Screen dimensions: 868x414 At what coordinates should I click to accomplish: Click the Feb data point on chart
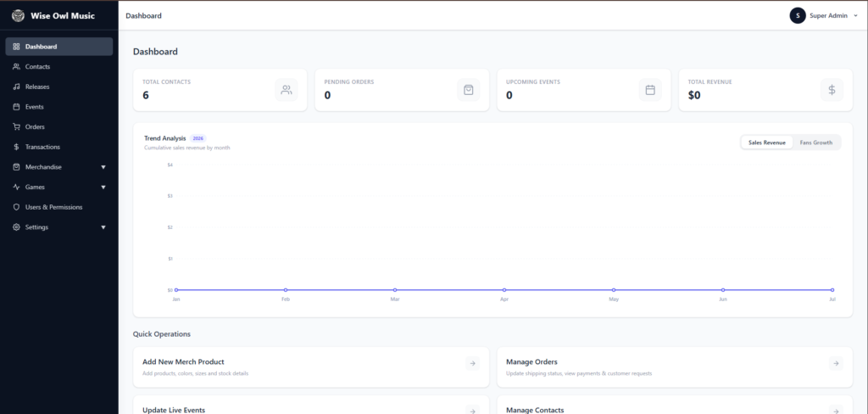pos(286,290)
